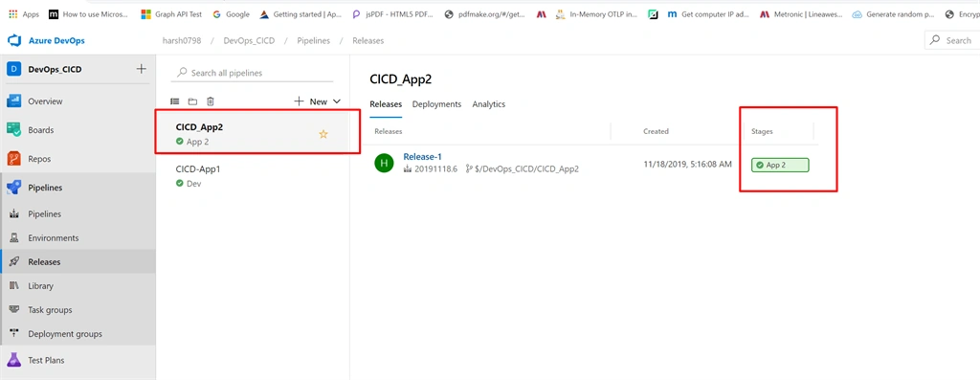Click the 11/18/2019, 5:16:08 AM timestamp
Image resolution: width=980 pixels, height=380 pixels.
click(687, 164)
